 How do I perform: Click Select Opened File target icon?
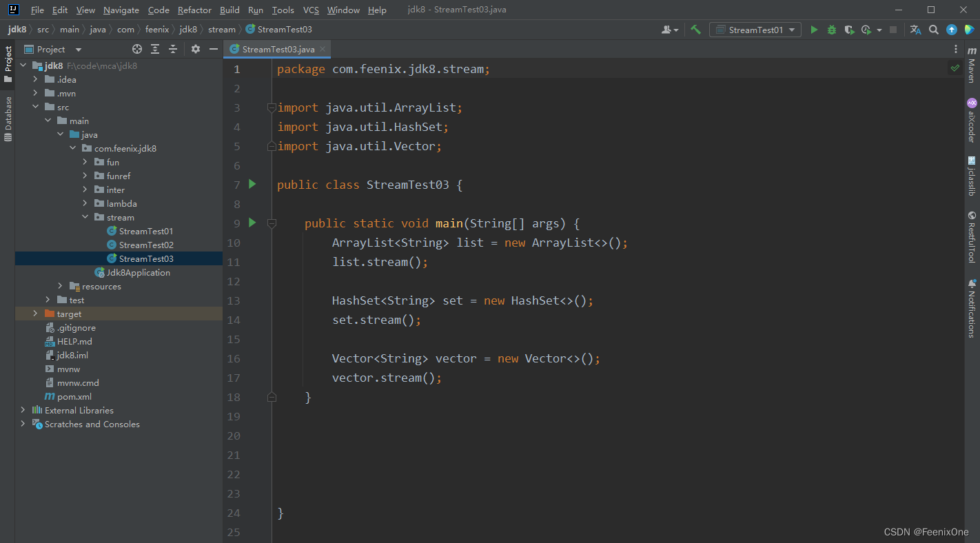pos(137,49)
